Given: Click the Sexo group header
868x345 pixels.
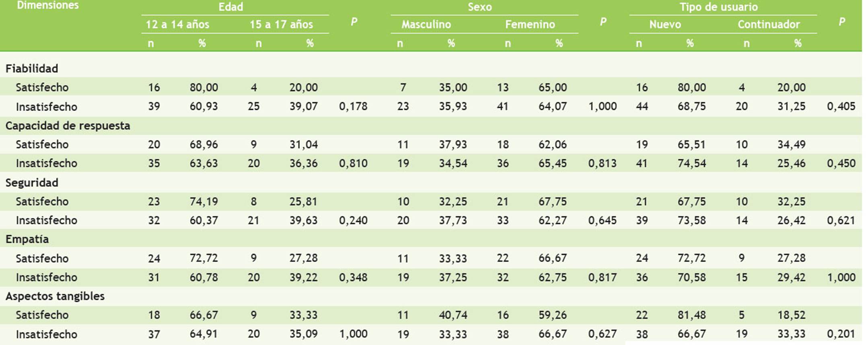Looking at the screenshot, I should [x=479, y=7].
